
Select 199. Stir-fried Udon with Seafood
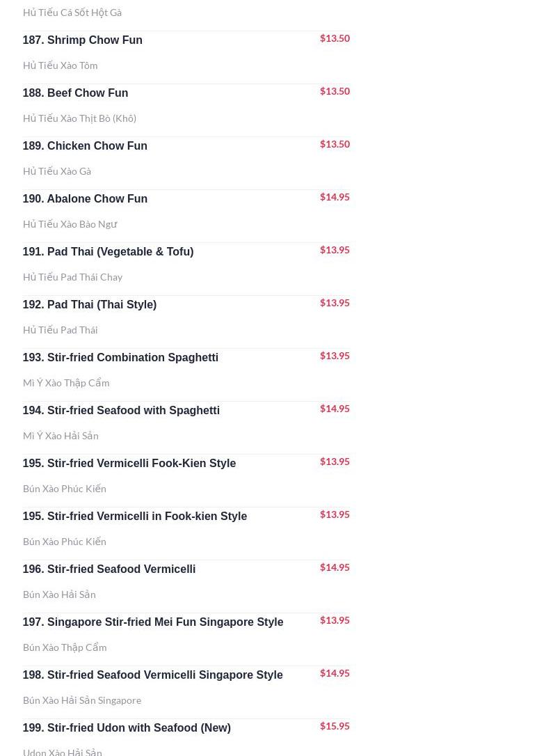[127, 728]
